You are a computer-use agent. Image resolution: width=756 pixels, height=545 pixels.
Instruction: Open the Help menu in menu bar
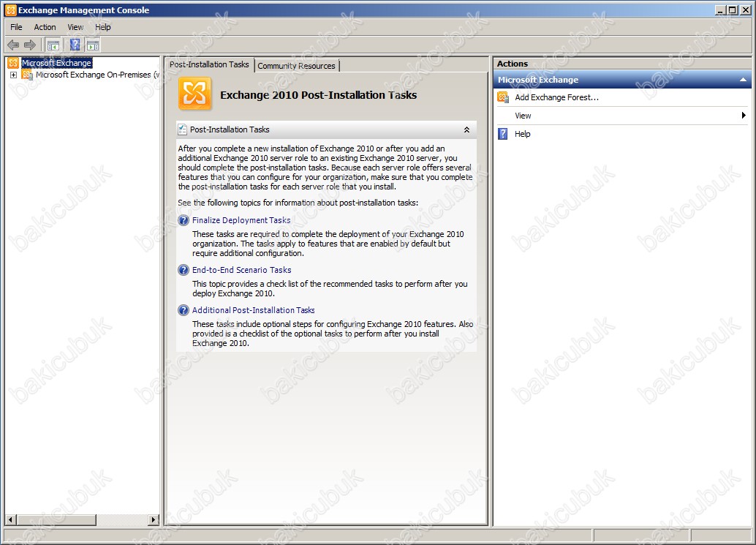click(102, 27)
